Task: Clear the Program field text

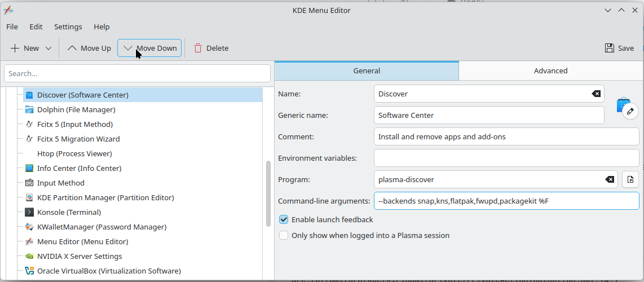Action: point(610,179)
